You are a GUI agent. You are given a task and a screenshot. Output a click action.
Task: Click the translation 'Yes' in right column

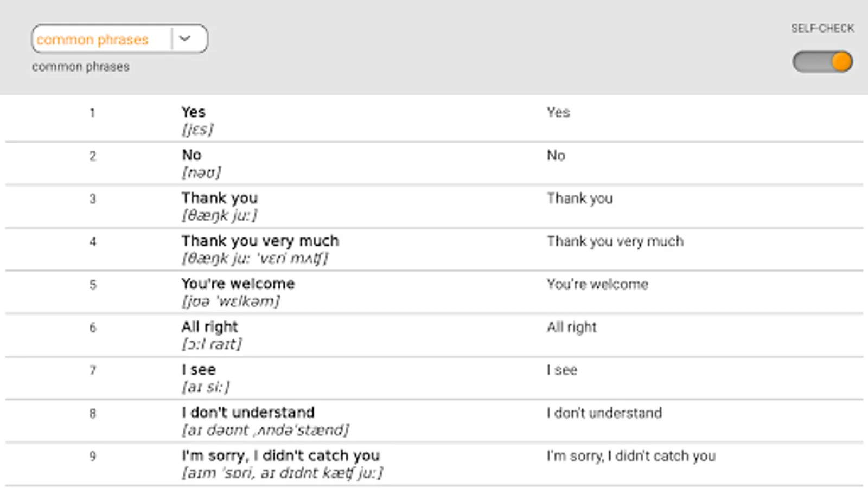pos(558,112)
